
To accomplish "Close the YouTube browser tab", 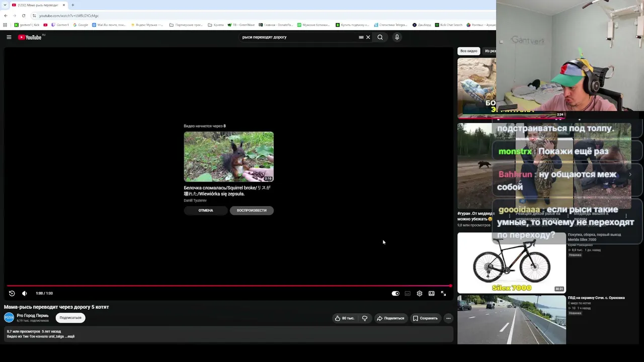I will coord(64,5).
